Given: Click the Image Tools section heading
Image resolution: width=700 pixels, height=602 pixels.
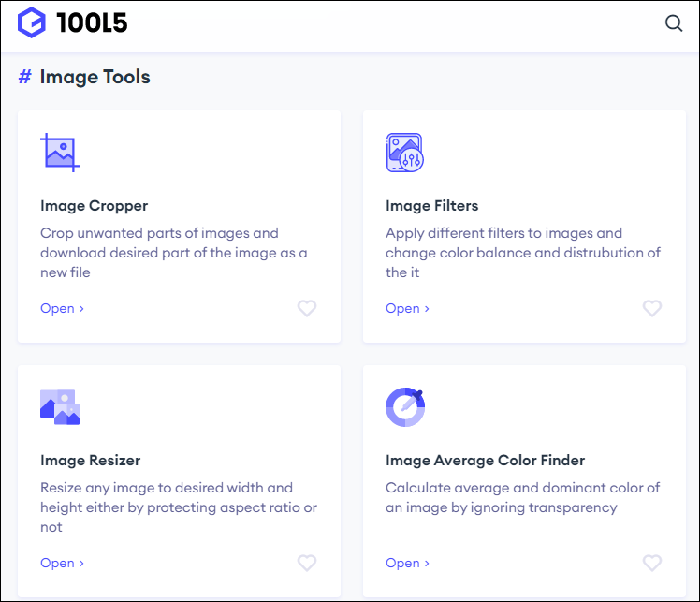Looking at the screenshot, I should tap(95, 77).
